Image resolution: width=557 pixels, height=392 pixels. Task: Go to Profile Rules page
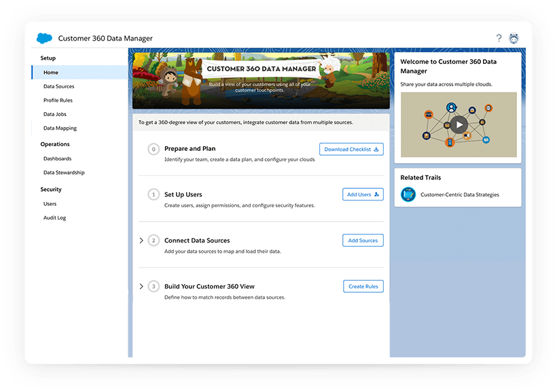click(x=58, y=101)
